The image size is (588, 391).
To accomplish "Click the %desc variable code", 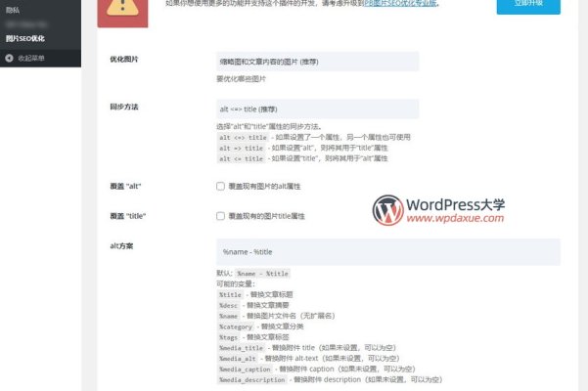I will tap(228, 305).
